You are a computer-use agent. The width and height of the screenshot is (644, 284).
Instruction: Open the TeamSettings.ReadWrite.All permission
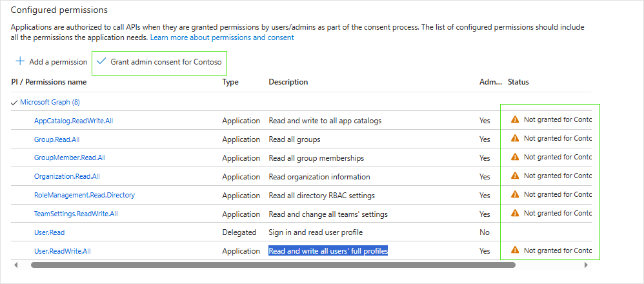75,214
